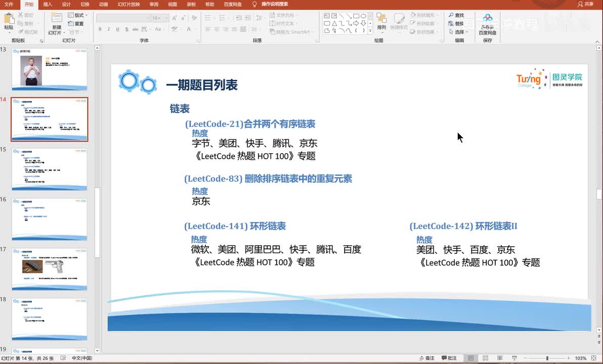Image resolution: width=603 pixels, height=364 pixels.
Task: Click the Replace (替换) button
Action: [x=456, y=23]
